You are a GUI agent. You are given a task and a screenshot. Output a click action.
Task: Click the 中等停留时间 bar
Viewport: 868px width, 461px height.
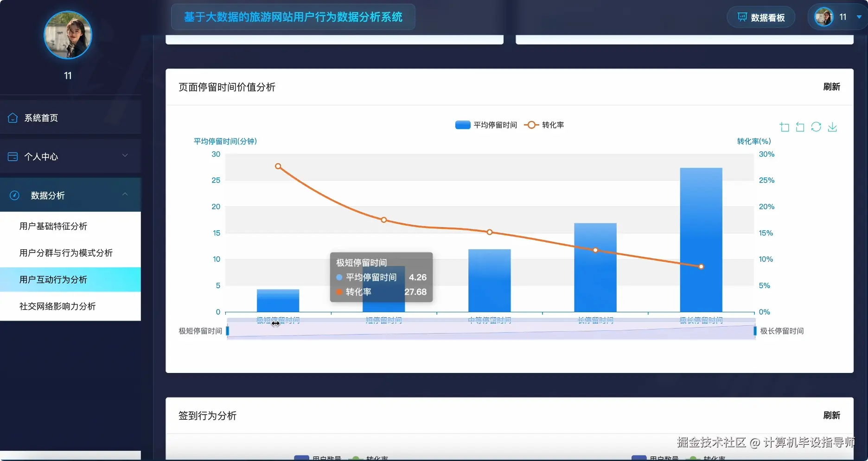point(489,280)
